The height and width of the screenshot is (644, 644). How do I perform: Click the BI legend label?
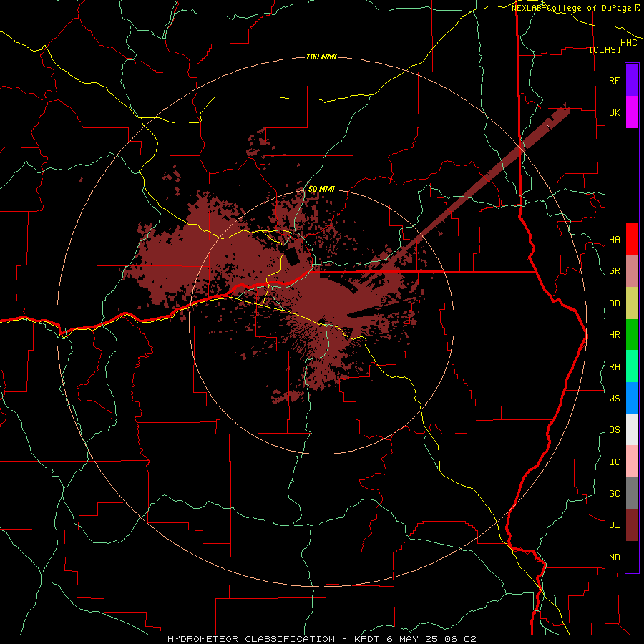pyautogui.click(x=614, y=525)
